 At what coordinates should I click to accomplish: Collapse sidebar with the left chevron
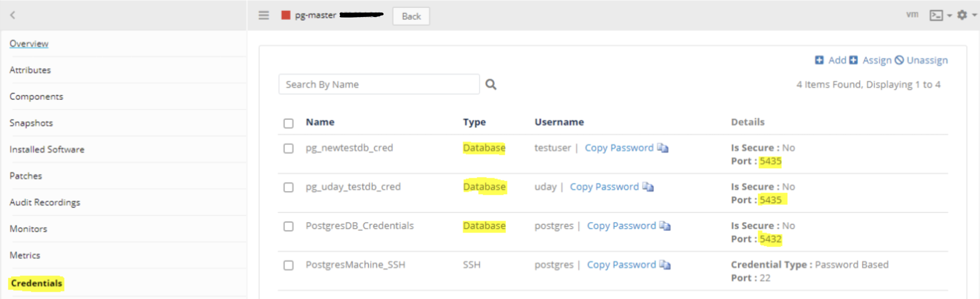point(12,15)
